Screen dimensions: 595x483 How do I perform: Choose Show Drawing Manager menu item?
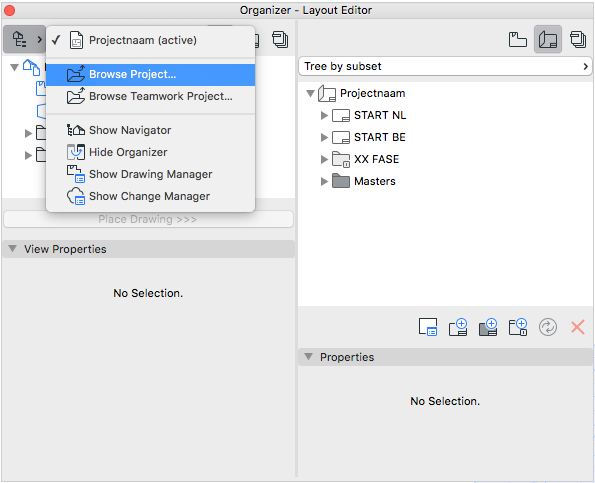150,174
